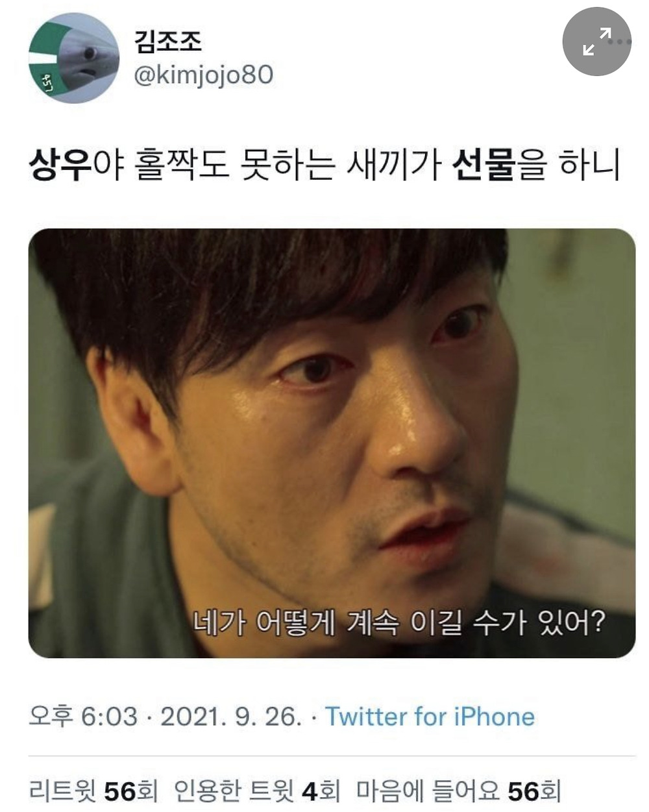Viewport: 649px width, 812px height.
Task: Open the shark profile avatar
Action: tap(75, 58)
